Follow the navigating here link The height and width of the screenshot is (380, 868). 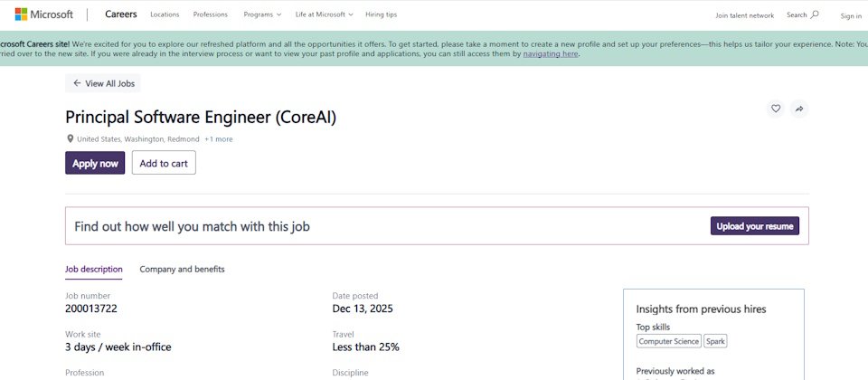click(551, 54)
